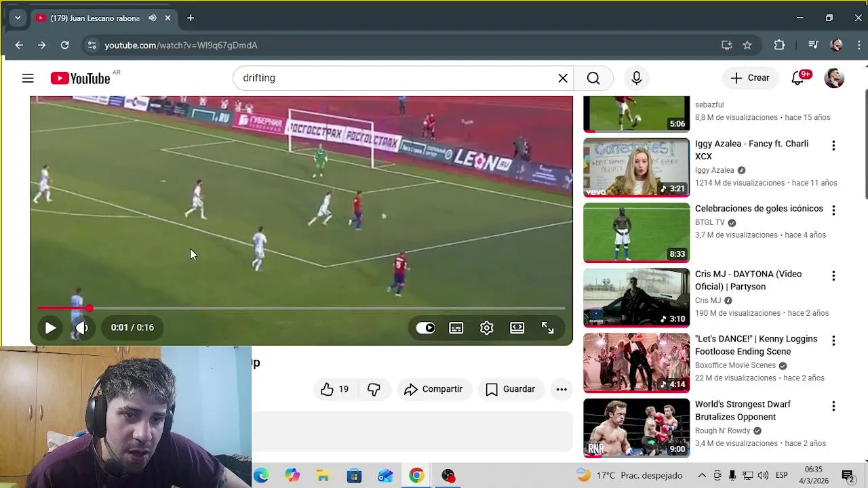The height and width of the screenshot is (488, 868).
Task: Open 'Celebraciones de goles icónicos' title
Action: click(x=759, y=209)
